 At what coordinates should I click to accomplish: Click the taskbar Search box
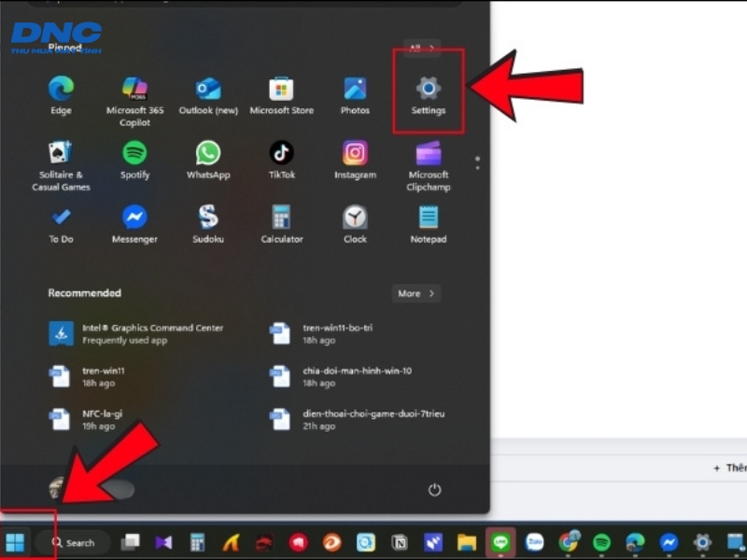coord(73,542)
